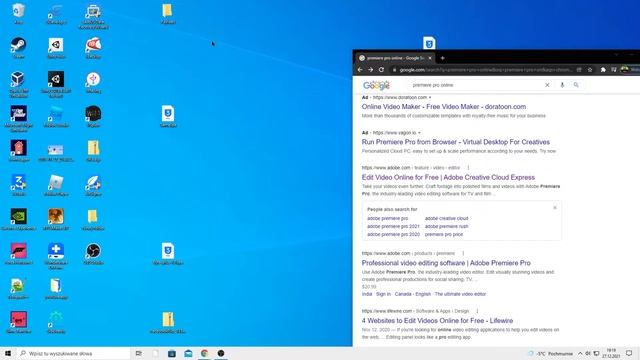The height and width of the screenshot is (360, 640).
Task: Open 'Online Video Maker - Free Video Maker' ad link
Action: 444,107
